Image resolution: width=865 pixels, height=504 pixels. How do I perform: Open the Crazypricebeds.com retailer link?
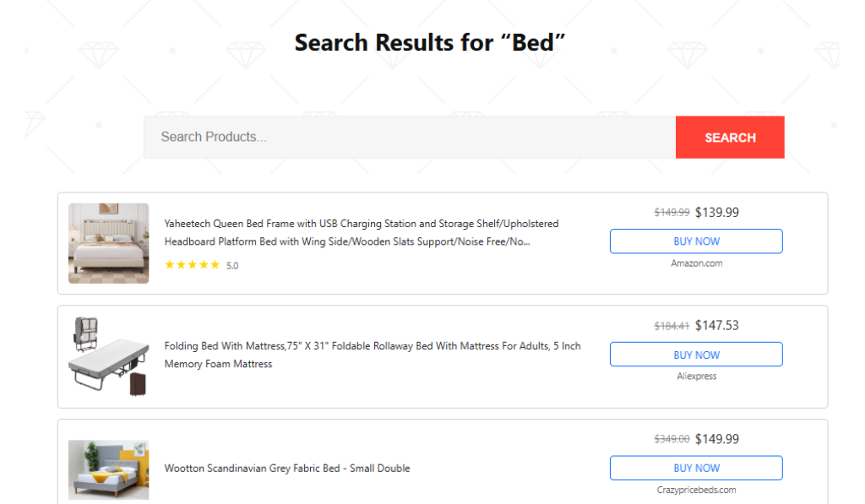click(x=695, y=489)
